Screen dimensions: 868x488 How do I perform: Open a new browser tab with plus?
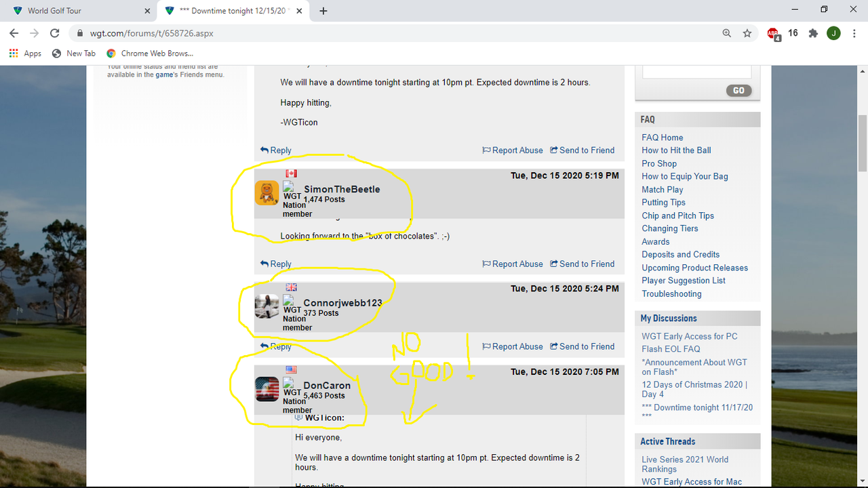tap(323, 11)
